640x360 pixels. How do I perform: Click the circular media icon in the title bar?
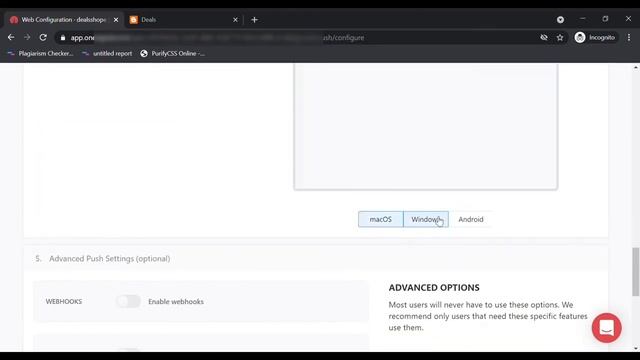(560, 20)
